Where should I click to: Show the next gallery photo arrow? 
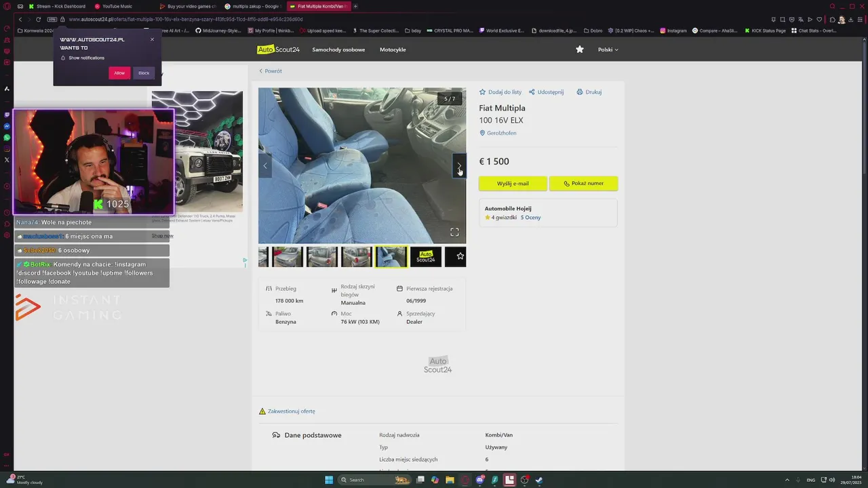tap(459, 165)
